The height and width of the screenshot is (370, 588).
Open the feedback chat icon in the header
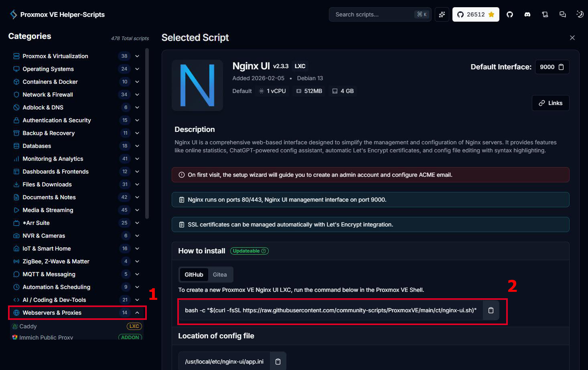562,14
